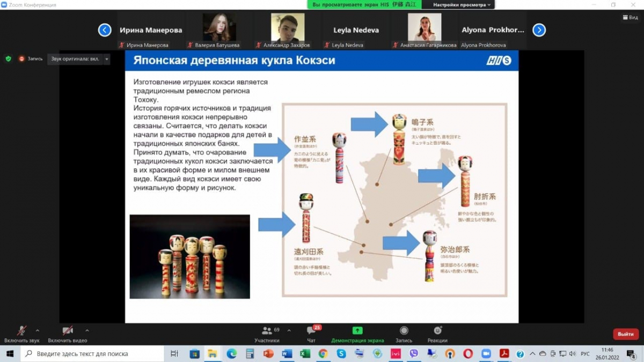Image resolution: width=644 pixels, height=362 pixels.
Task: Show previous participants with left arrow
Action: [x=105, y=30]
